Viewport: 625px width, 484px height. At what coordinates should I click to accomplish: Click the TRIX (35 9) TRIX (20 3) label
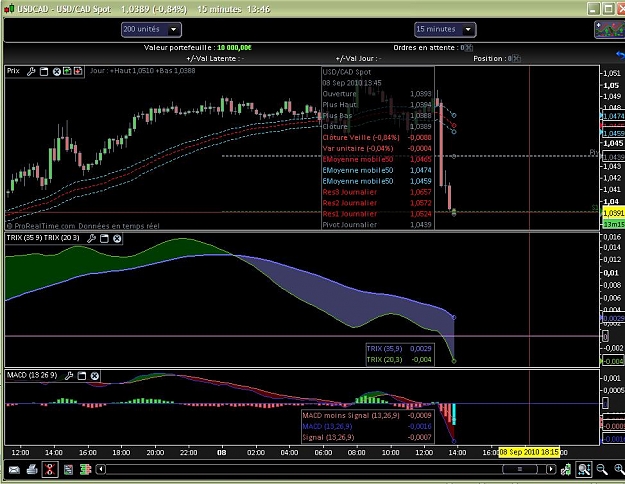(43, 238)
